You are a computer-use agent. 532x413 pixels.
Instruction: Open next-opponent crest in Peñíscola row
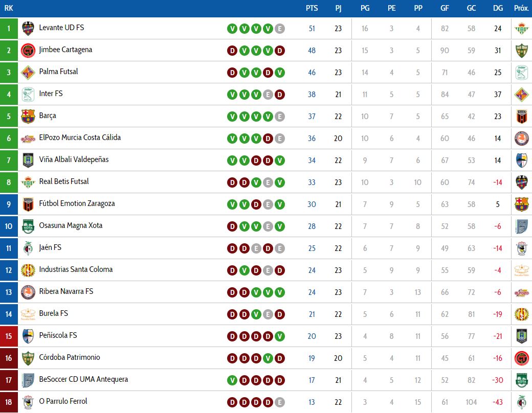[521, 336]
